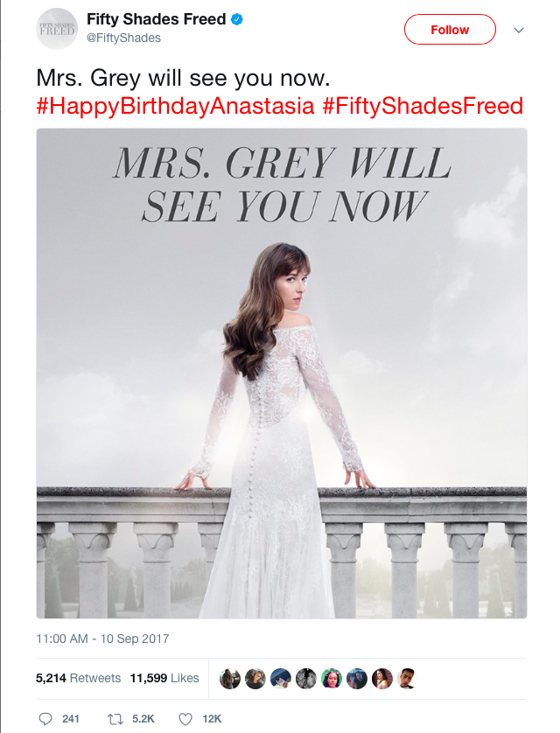This screenshot has width=560, height=733.
Task: Click the 241 replies count
Action: [x=71, y=718]
